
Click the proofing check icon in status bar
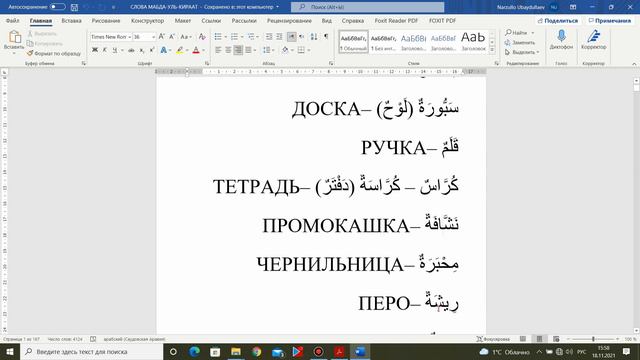pos(93,339)
